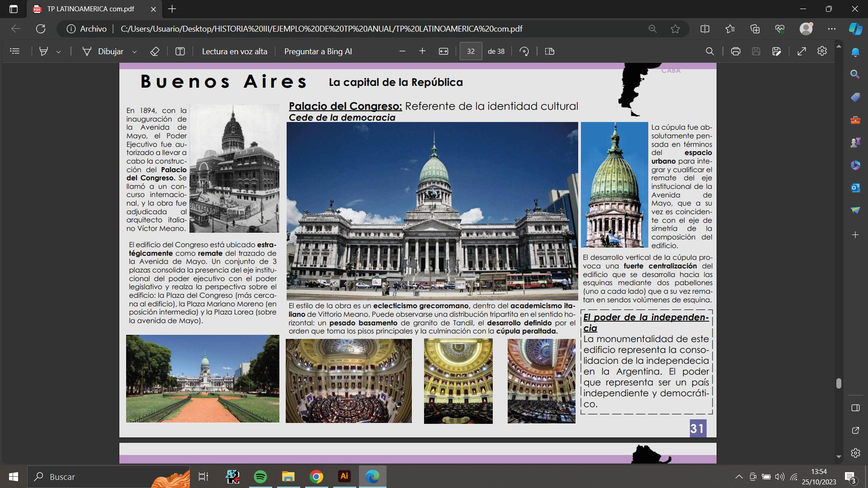This screenshot has width=868, height=488.
Task: Add this page to favorites star
Action: pyautogui.click(x=675, y=29)
